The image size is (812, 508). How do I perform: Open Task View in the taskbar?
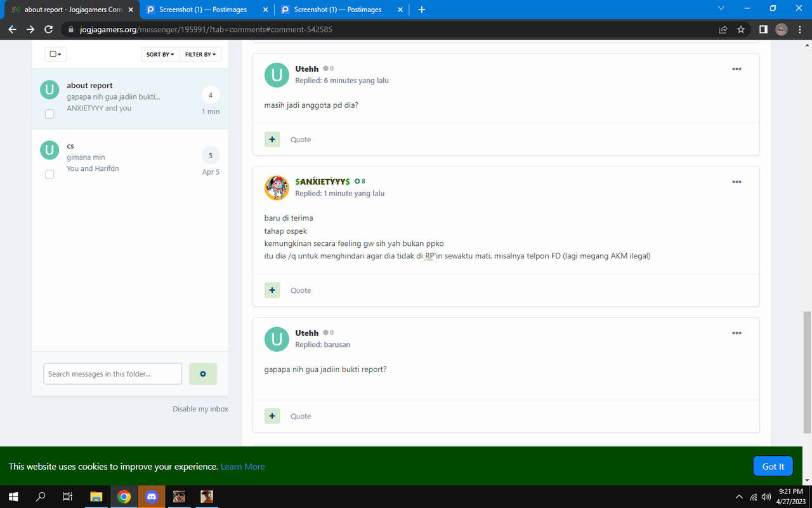point(68,497)
